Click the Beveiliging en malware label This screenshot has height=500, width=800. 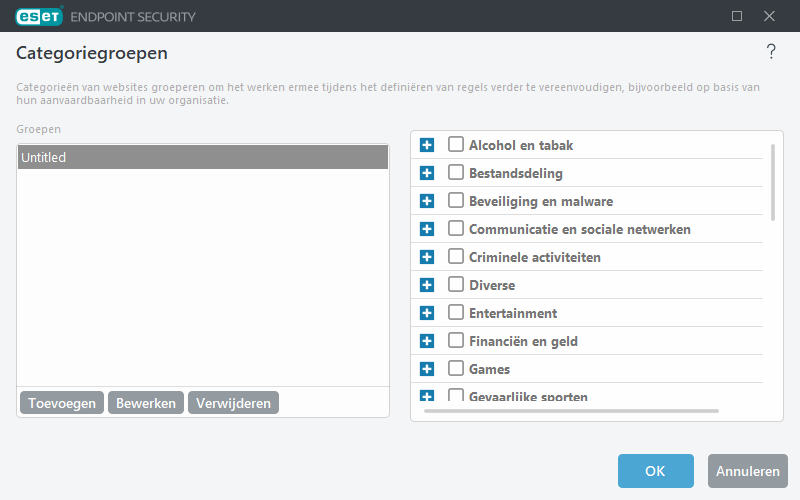pos(541,202)
